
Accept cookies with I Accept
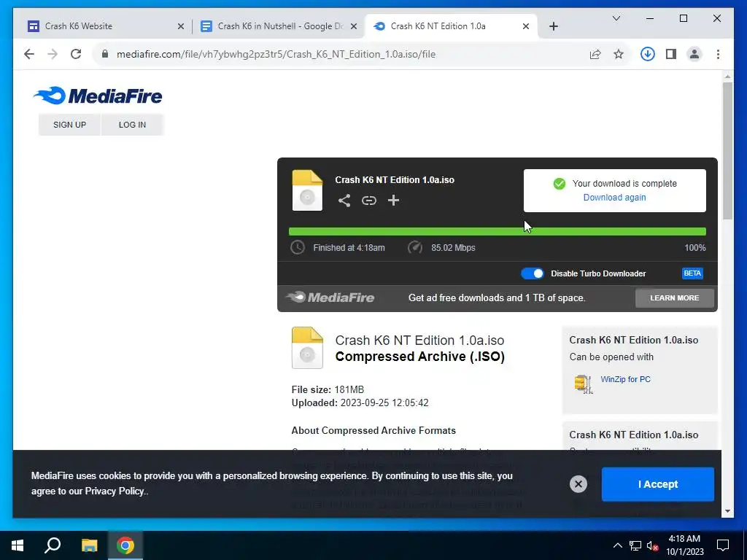(x=658, y=484)
